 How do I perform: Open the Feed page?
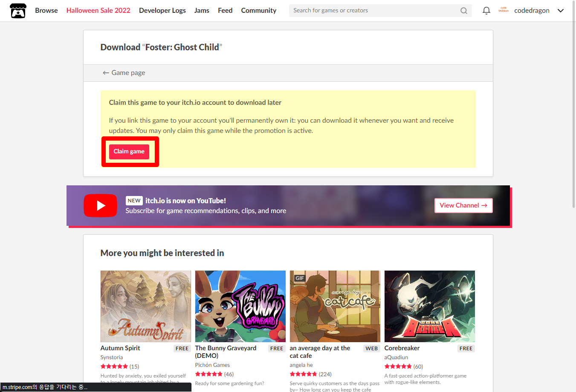[x=225, y=11]
